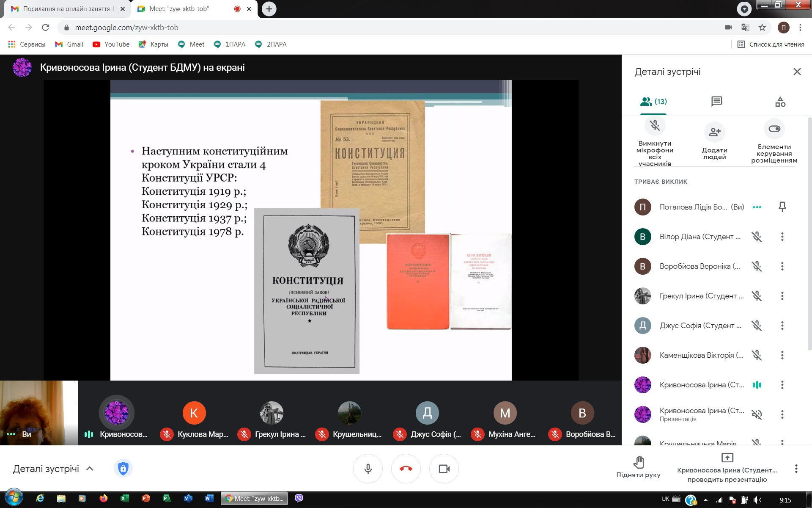This screenshot has height=508, width=812.
Task: Open the activities shapes tab icon
Action: point(780,102)
